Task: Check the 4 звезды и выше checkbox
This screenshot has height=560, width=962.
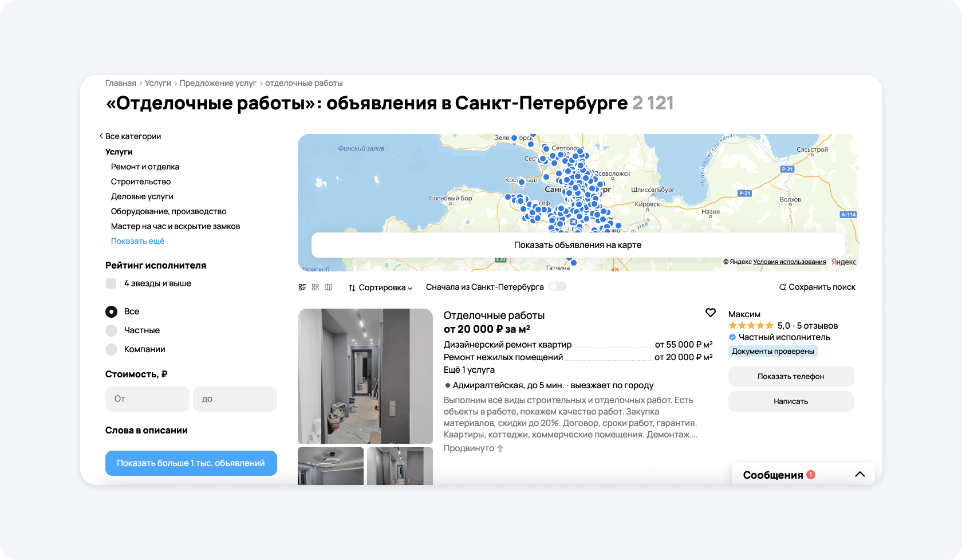Action: 111,283
